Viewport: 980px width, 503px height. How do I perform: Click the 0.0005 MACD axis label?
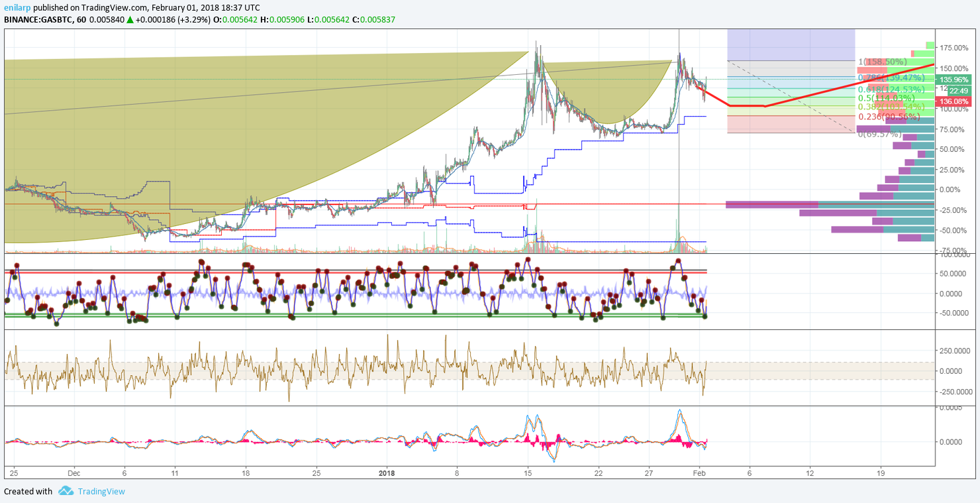951,407
